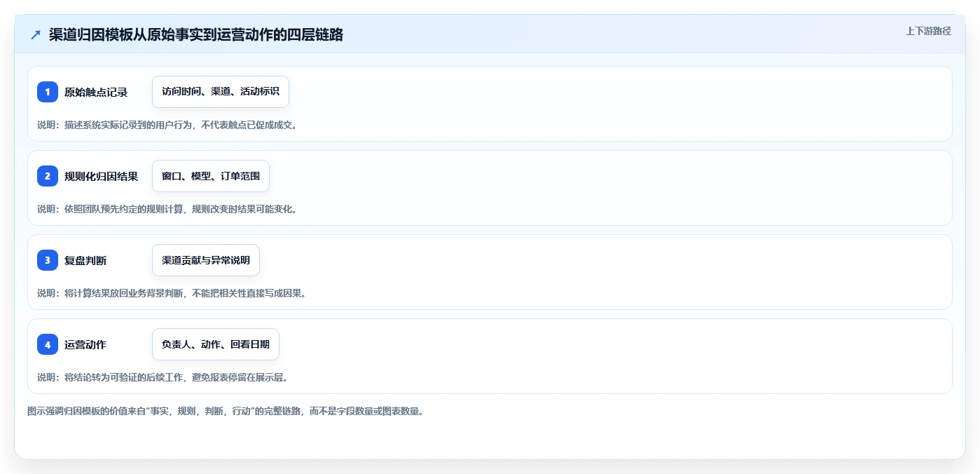Click the 复盘判断 heading

(85, 260)
